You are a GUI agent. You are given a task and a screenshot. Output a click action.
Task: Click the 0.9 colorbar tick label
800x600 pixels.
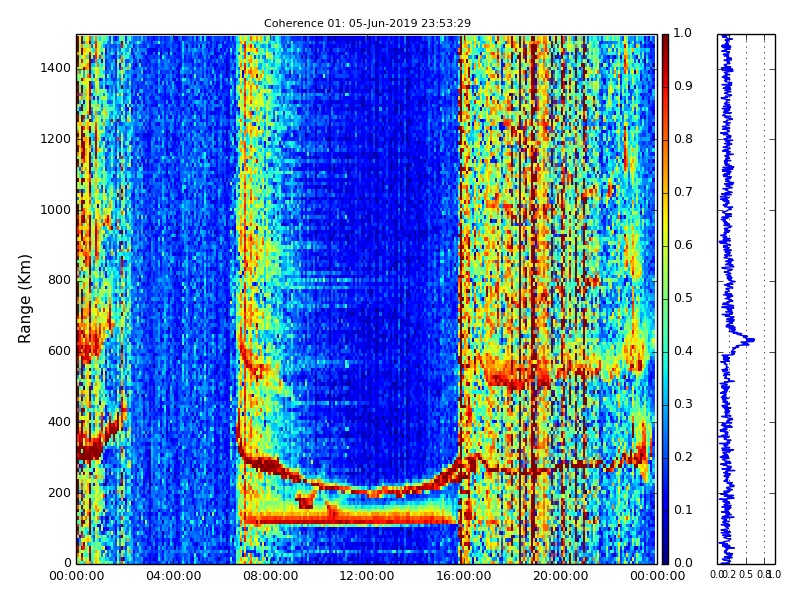pos(683,86)
